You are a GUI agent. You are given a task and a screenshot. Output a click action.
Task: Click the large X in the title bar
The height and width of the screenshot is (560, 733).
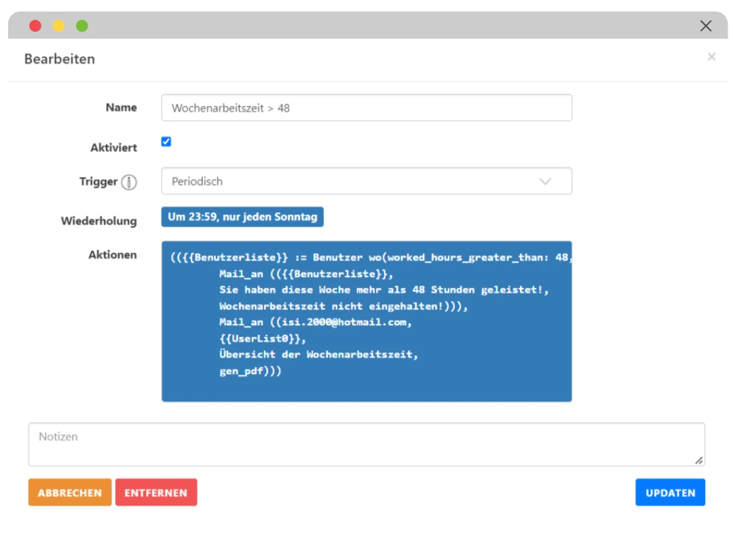point(706,26)
